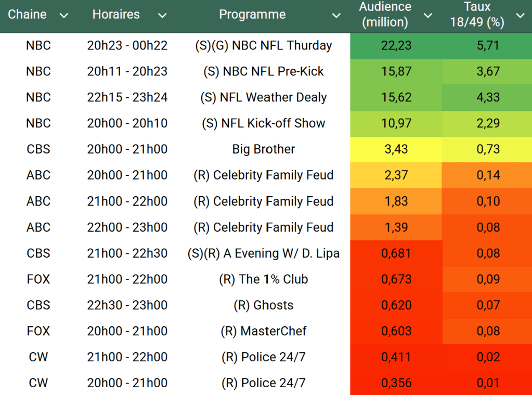Select The 1% Club programme cell
Viewport: 532px width, 395px height.
point(263,279)
